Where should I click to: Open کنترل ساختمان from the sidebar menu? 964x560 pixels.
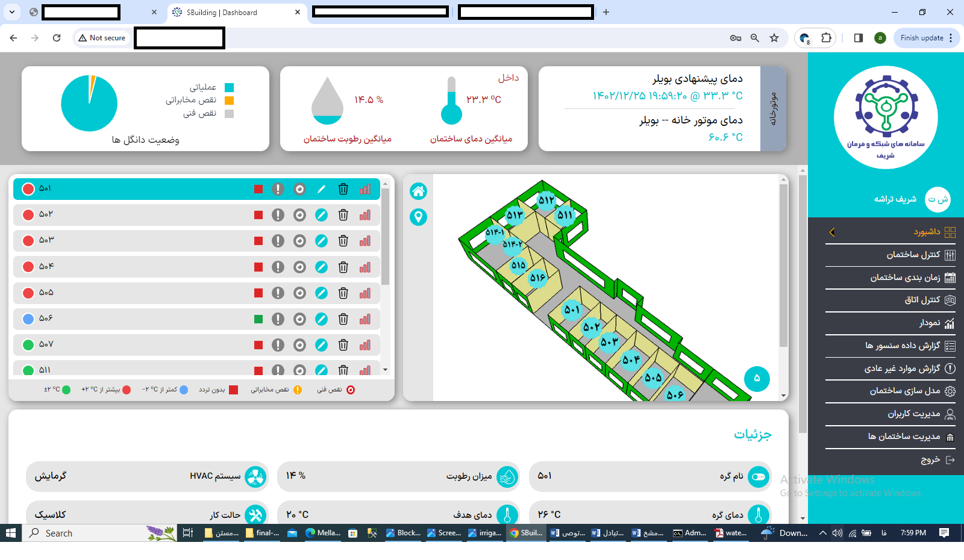[x=913, y=255]
